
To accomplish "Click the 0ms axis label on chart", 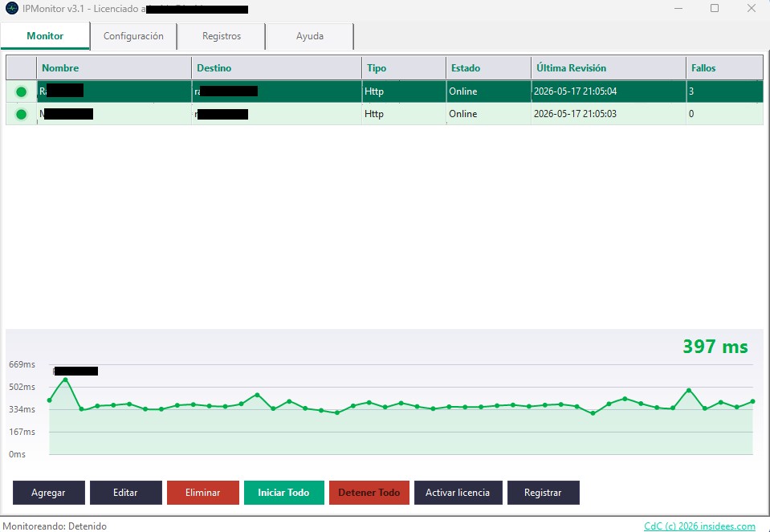I will pyautogui.click(x=17, y=454).
